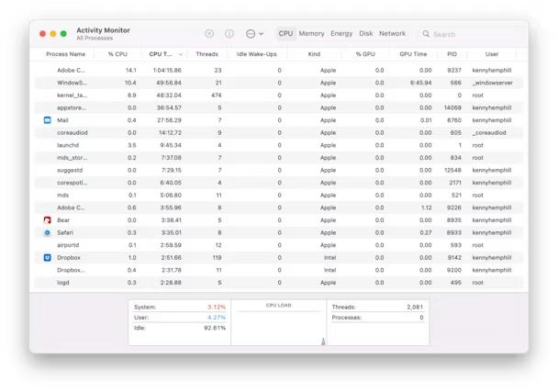The image size is (558, 392).
Task: Sort by Idle Wake-Ups column header
Action: coord(257,54)
